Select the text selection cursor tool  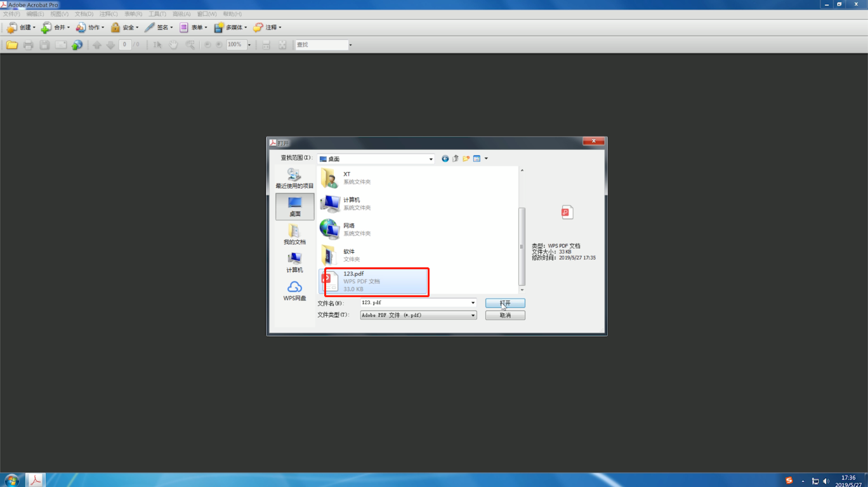157,45
